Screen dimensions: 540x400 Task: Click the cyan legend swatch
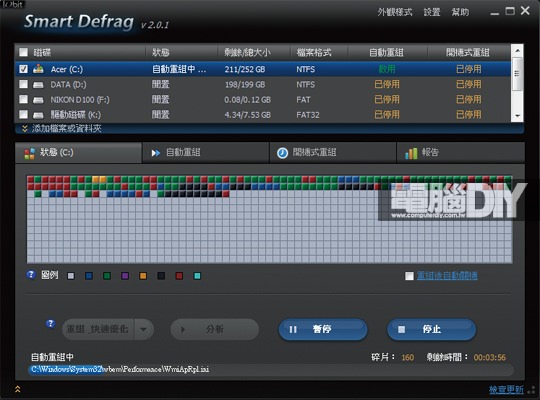pyautogui.click(x=197, y=276)
